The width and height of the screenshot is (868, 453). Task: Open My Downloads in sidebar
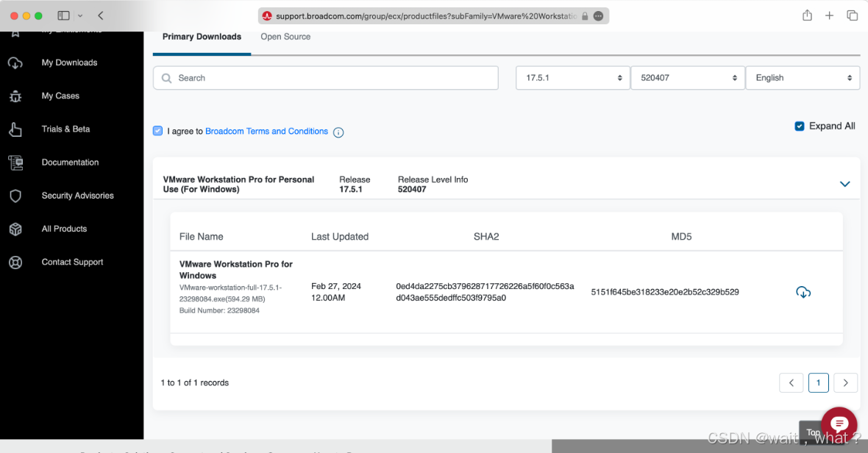point(69,63)
